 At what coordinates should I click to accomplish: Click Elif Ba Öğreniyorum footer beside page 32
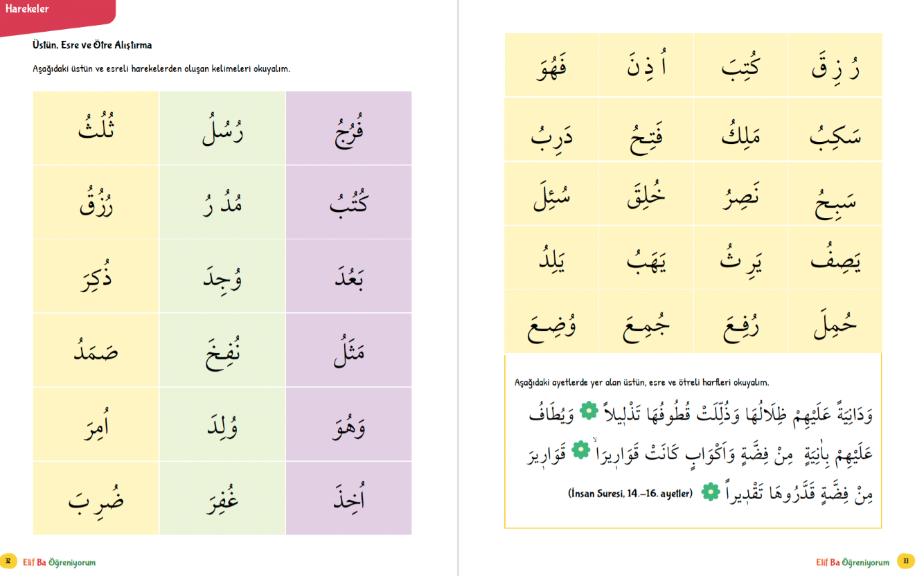click(60, 562)
